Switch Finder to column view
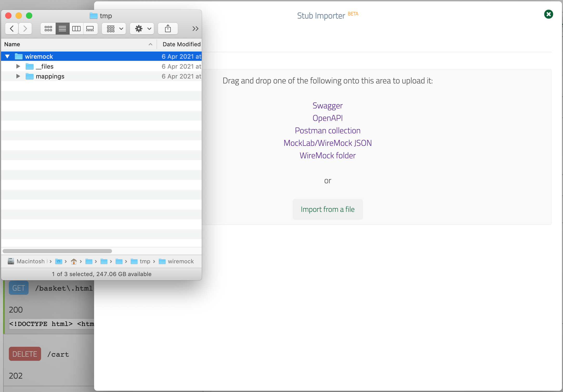 click(x=76, y=29)
